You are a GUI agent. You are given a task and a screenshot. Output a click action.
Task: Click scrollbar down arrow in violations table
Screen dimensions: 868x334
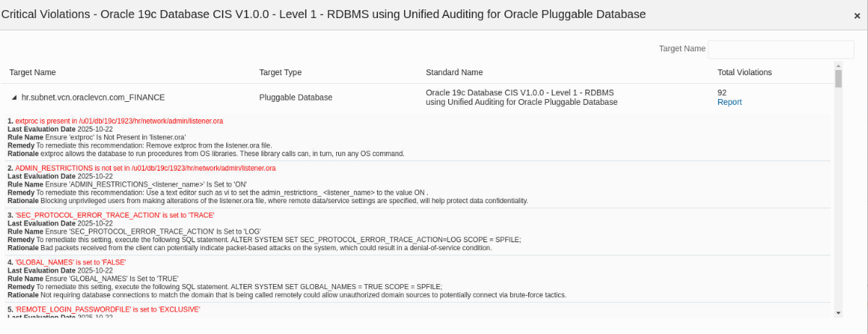838,312
